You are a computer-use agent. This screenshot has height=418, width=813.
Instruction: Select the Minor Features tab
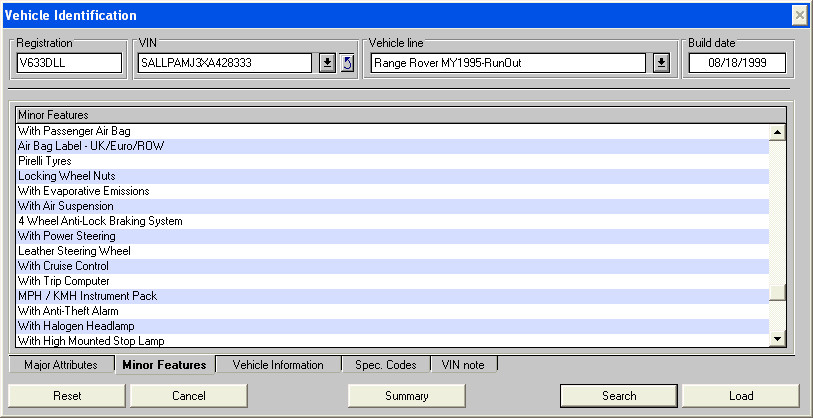coord(164,365)
